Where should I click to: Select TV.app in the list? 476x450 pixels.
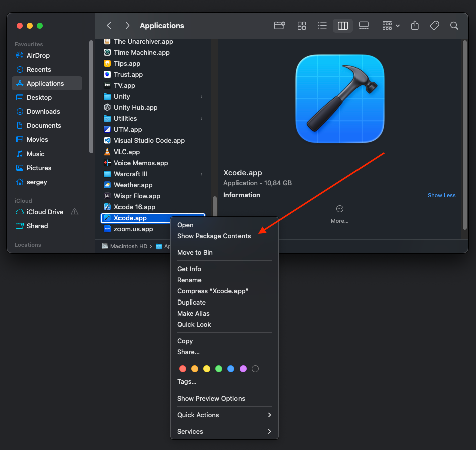pos(153,85)
